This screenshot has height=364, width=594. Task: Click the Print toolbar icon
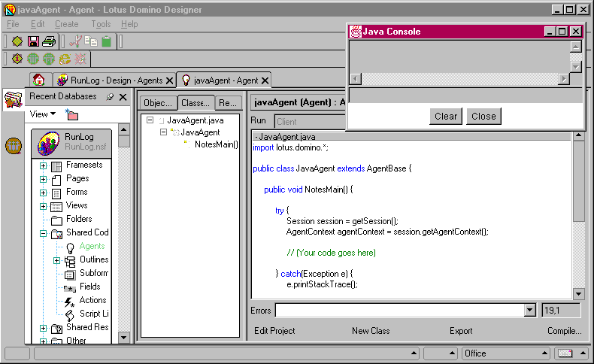tap(49, 41)
